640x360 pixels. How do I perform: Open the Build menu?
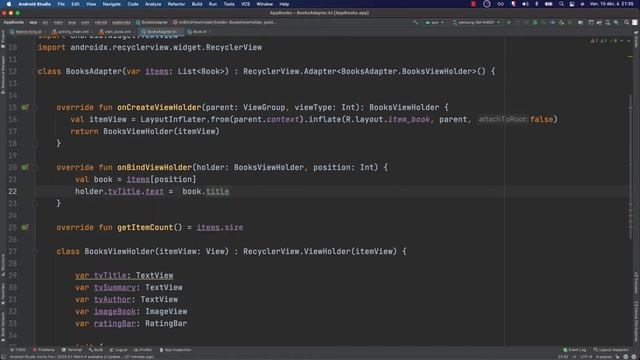pyautogui.click(x=197, y=4)
